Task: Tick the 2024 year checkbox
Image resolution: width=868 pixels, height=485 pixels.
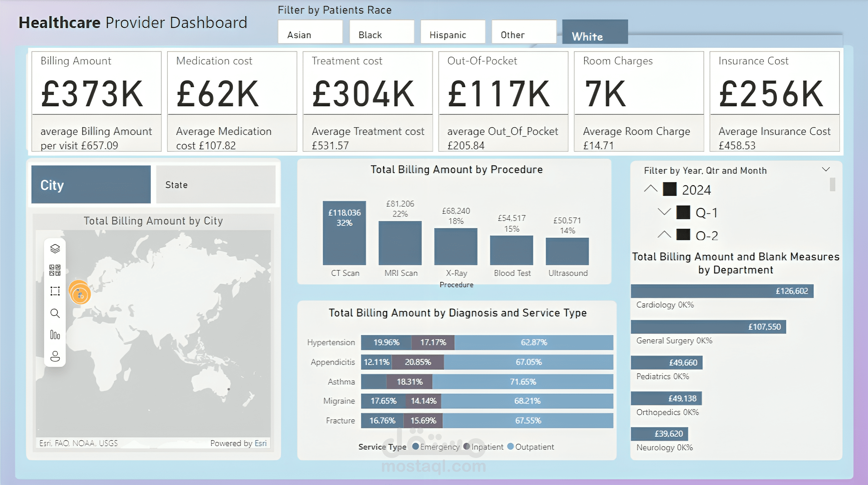Action: [670, 189]
